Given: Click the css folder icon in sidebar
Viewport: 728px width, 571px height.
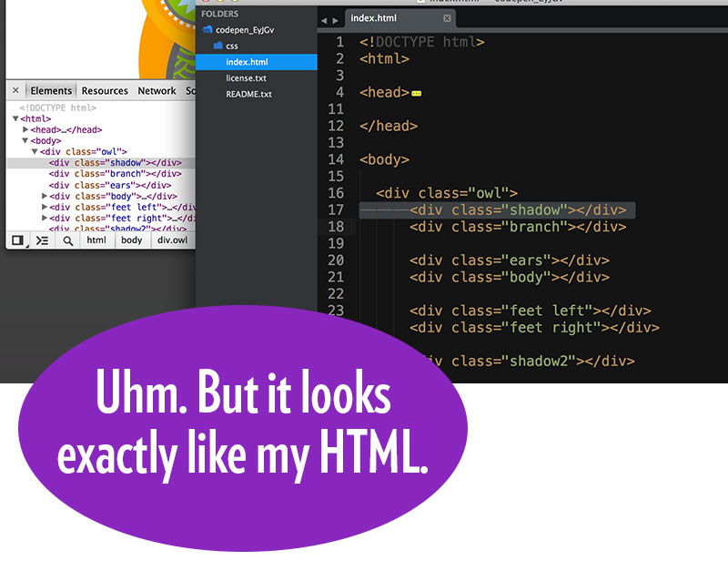Looking at the screenshot, I should point(218,45).
